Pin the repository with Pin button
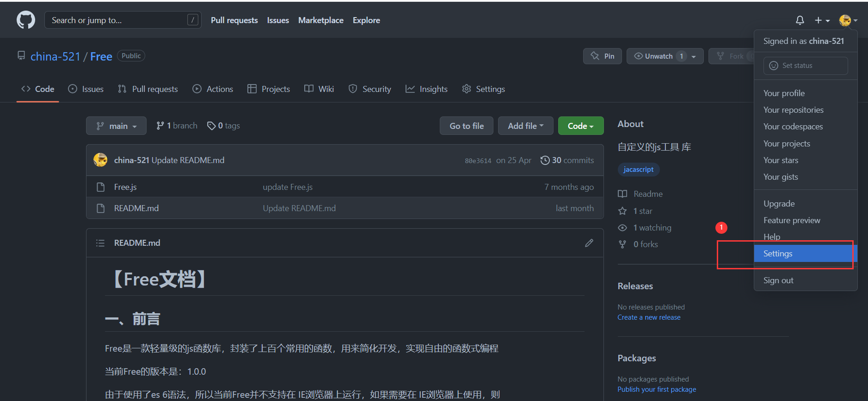This screenshot has height=401, width=868. click(x=603, y=56)
